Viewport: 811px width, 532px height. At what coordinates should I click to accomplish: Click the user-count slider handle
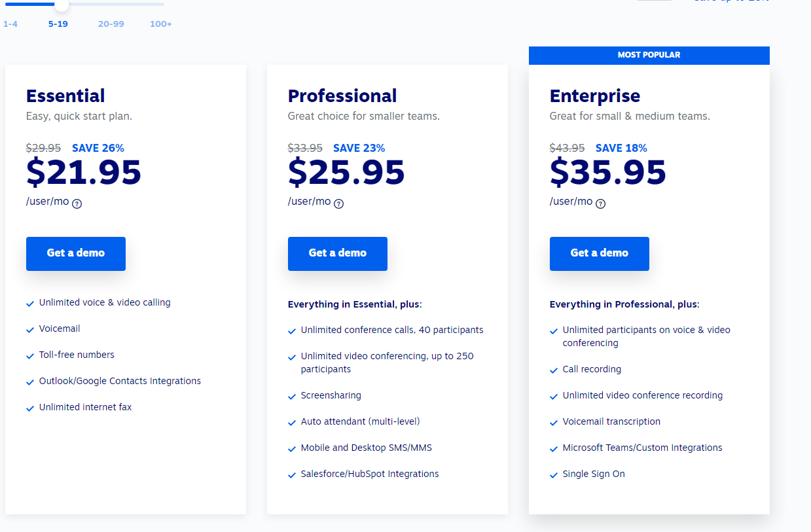pyautogui.click(x=62, y=5)
